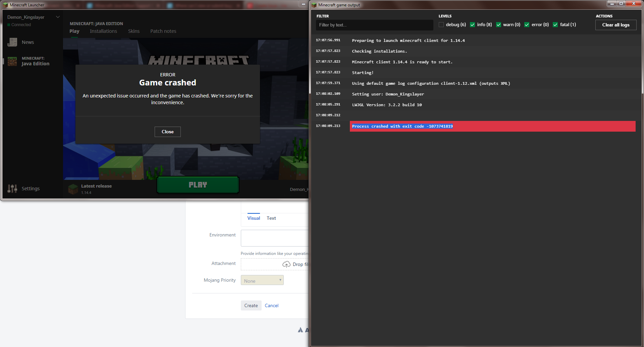Click the Environment text area
Screen dimensions: 644x347
[275, 238]
